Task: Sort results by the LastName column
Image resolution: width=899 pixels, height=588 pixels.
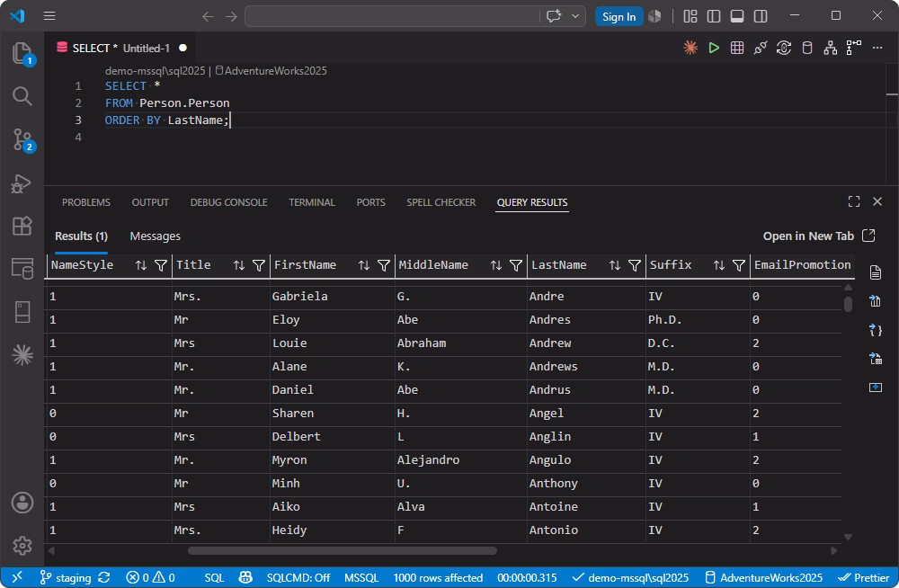Action: [x=615, y=265]
